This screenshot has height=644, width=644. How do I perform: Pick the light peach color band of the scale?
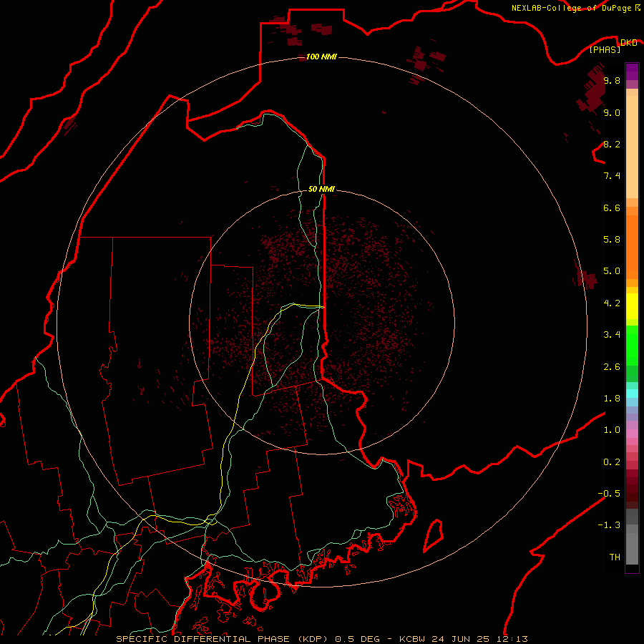pos(632,147)
